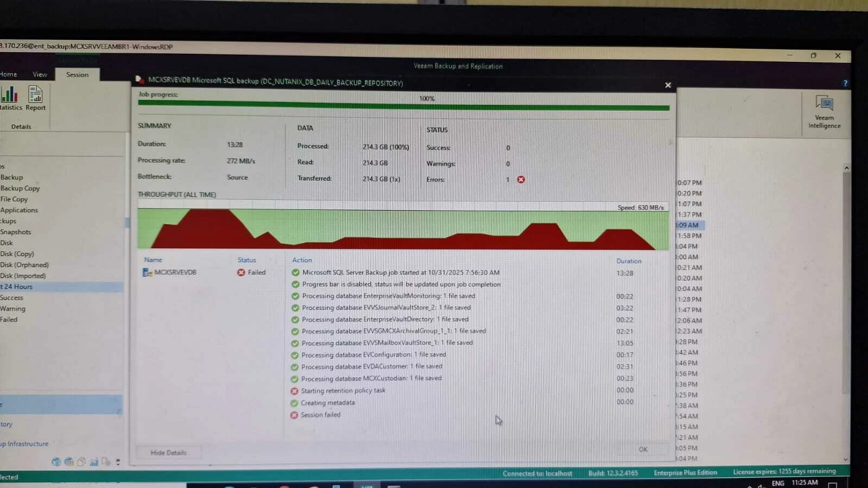Switch to the Session ribbon tab
Viewport: 868px width, 488px height.
pyautogui.click(x=77, y=75)
